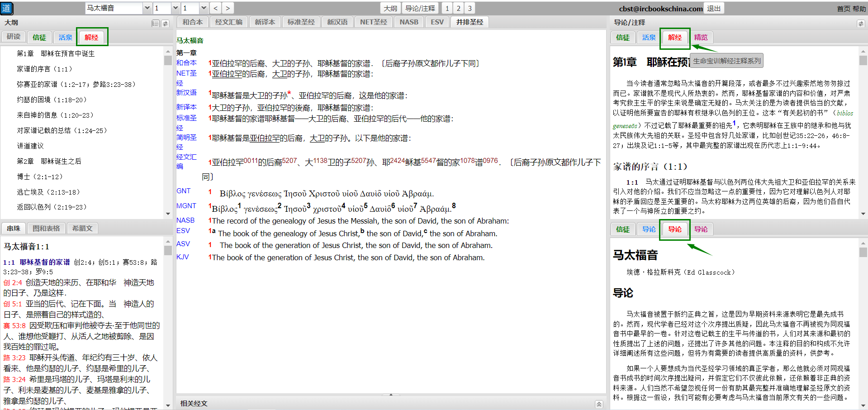The width and height of the screenshot is (868, 410).
Task: Go to previous chapter with < arrow
Action: pyautogui.click(x=216, y=8)
